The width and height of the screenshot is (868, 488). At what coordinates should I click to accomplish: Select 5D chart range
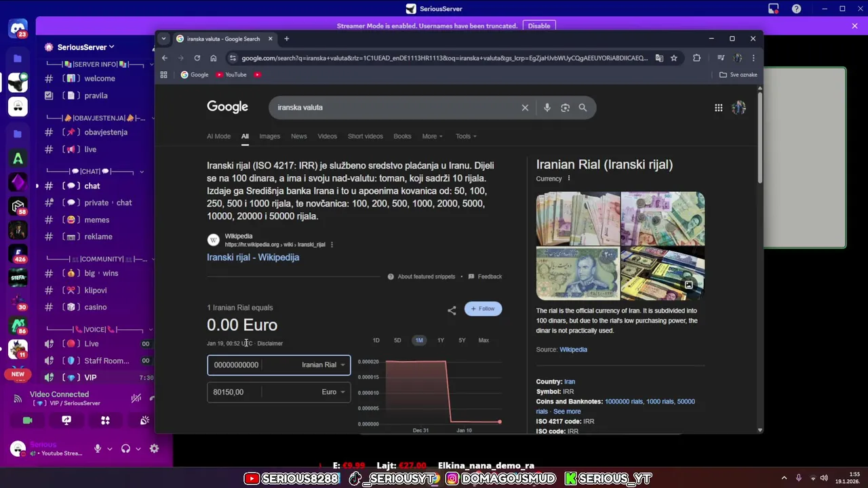(397, 340)
